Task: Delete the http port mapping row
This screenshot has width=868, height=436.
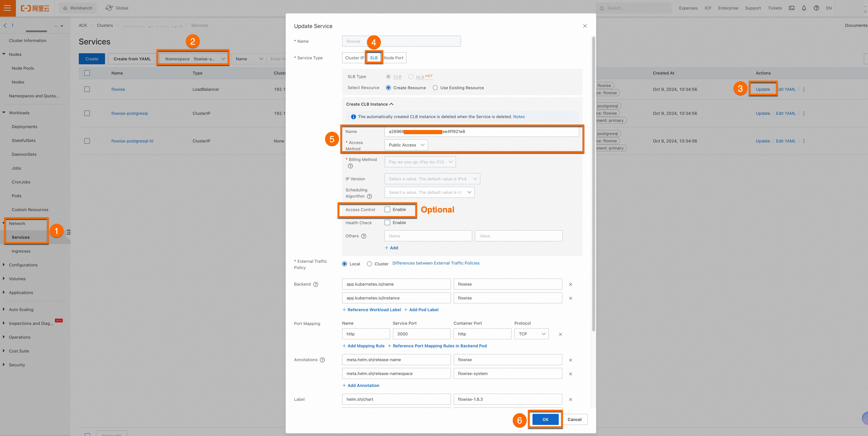Action: click(x=560, y=334)
